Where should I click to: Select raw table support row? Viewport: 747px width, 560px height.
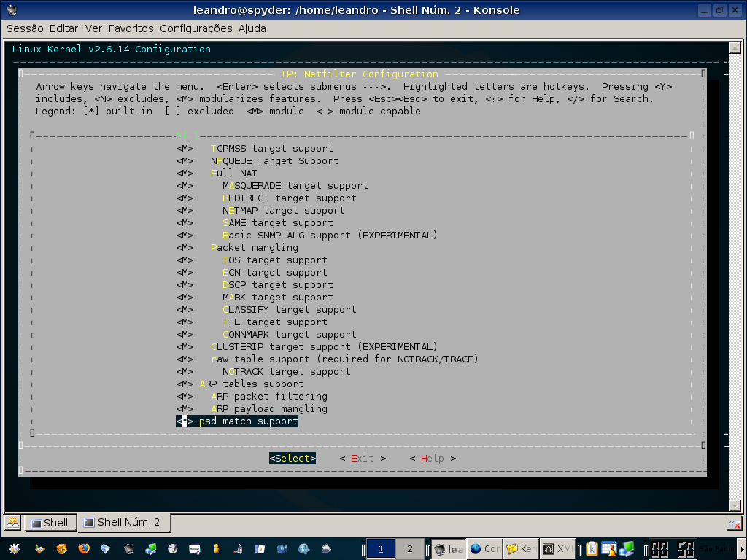[327, 359]
